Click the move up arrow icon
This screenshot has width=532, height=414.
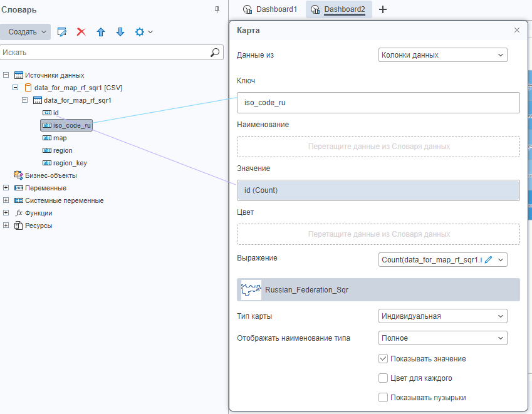coord(100,32)
